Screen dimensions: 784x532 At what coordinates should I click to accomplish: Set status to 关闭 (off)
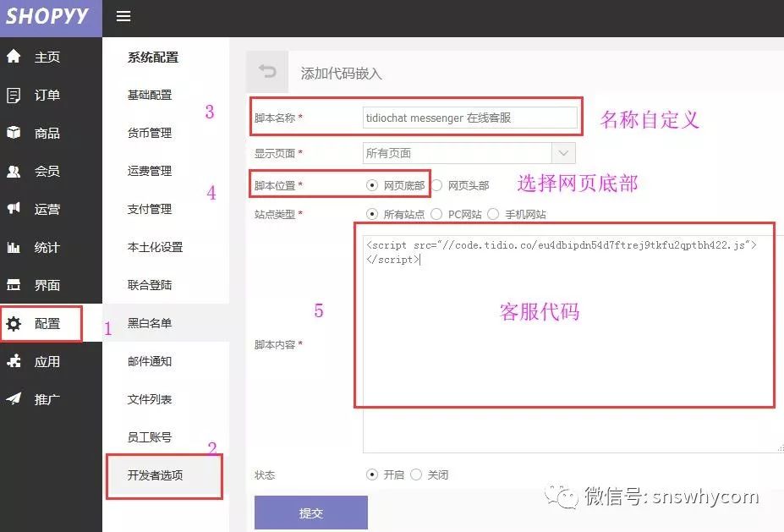[417, 474]
